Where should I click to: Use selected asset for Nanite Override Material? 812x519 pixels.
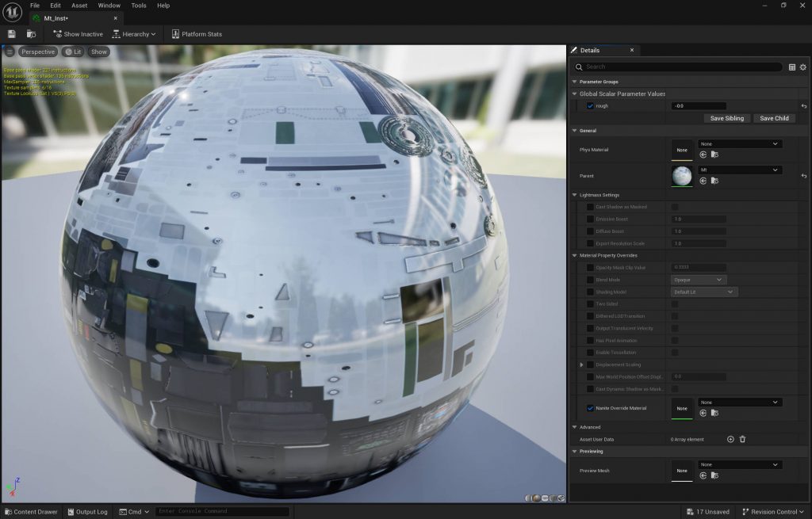(703, 413)
